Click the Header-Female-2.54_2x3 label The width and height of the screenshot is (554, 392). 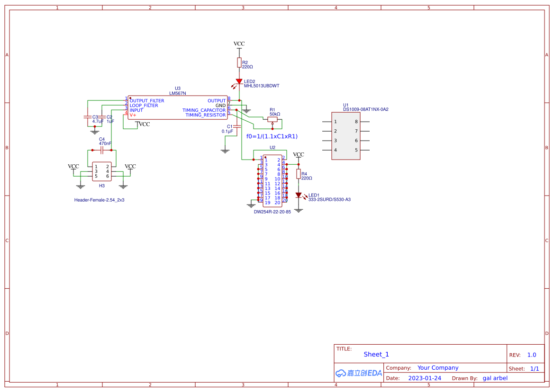click(99, 200)
